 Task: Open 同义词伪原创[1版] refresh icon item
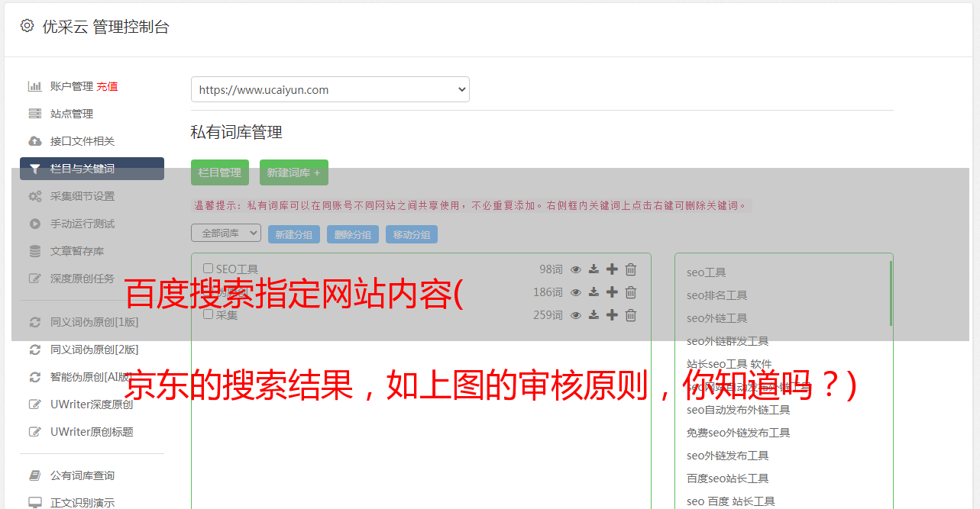point(35,322)
